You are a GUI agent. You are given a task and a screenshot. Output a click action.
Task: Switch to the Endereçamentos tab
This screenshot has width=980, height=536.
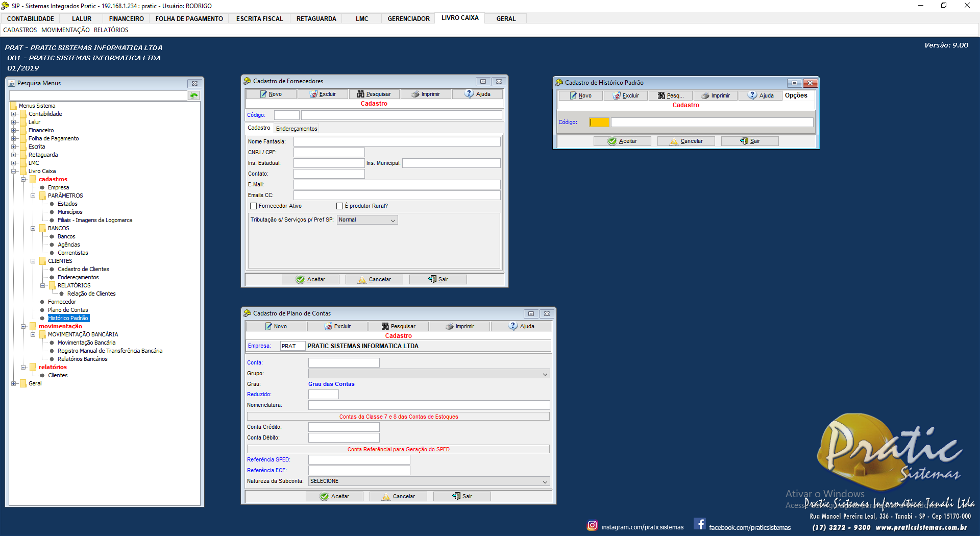click(x=297, y=129)
